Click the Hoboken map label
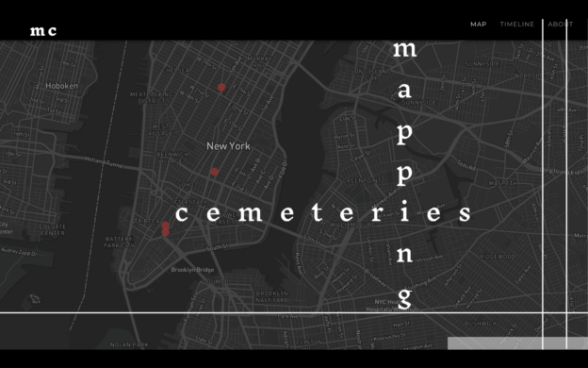The image size is (588, 368). click(62, 86)
